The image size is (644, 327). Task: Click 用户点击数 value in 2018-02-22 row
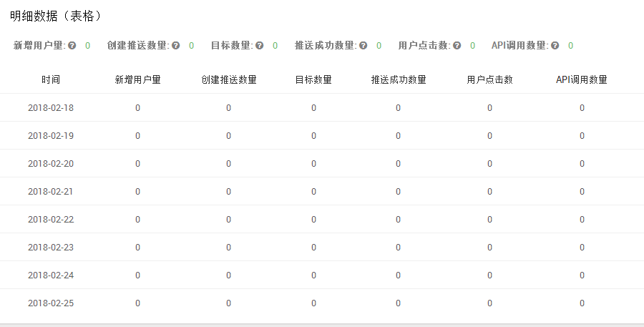pos(489,220)
